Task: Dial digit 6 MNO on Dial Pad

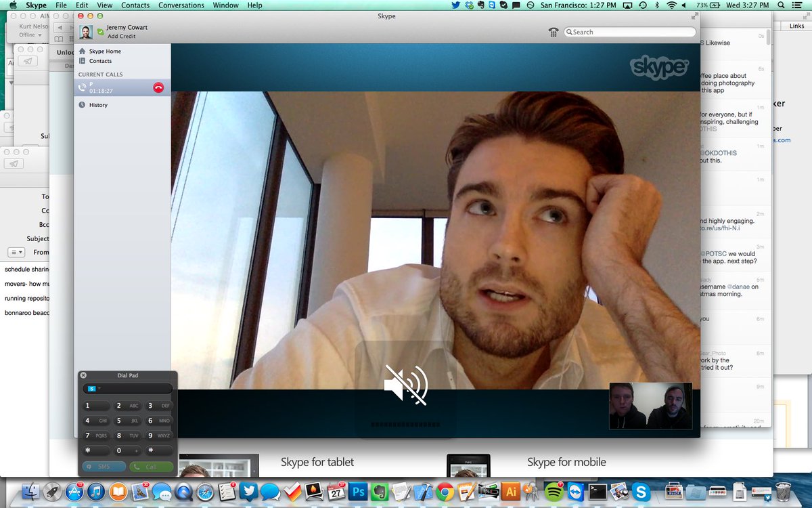Action: point(159,421)
